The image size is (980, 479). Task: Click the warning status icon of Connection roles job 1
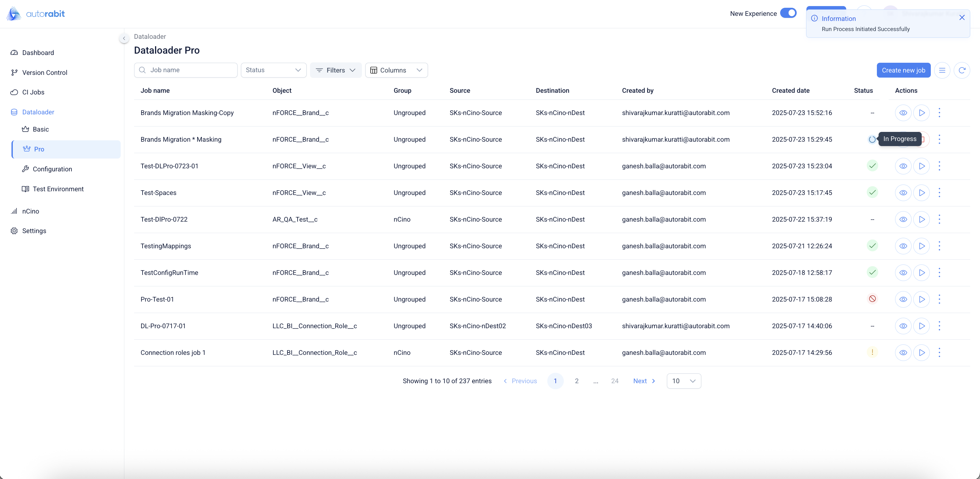(x=872, y=352)
